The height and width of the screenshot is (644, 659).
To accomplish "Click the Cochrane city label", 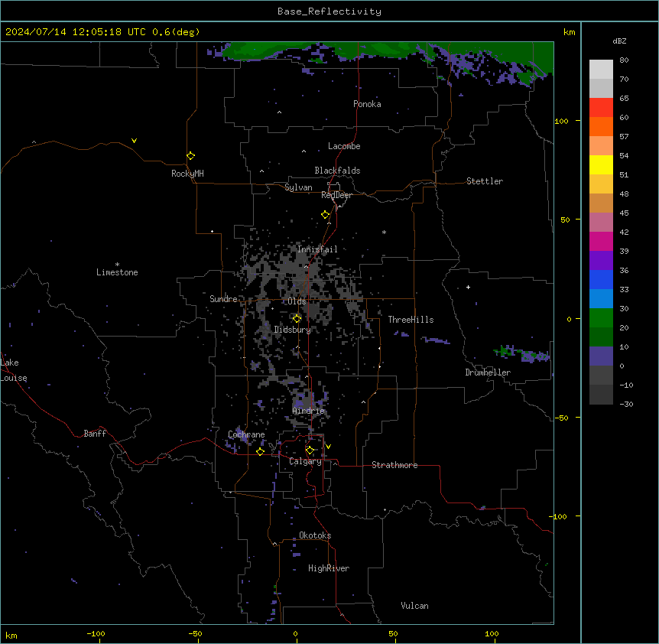I will 246,434.
